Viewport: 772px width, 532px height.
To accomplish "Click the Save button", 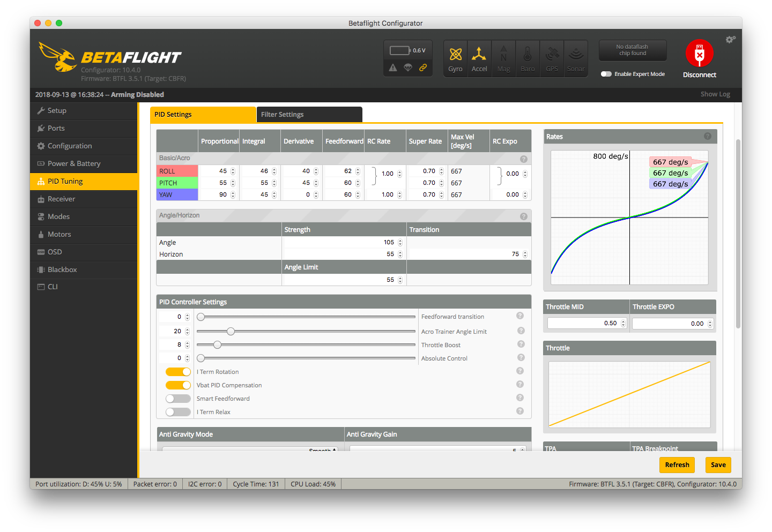I will click(718, 465).
